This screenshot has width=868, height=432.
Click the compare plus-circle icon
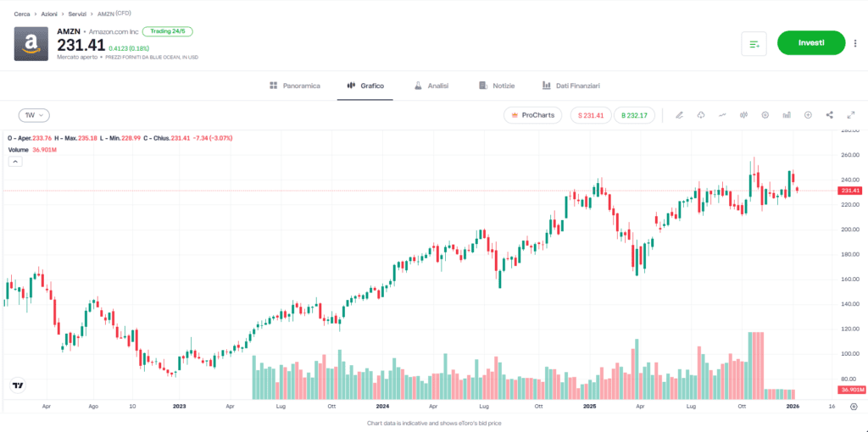(x=808, y=115)
